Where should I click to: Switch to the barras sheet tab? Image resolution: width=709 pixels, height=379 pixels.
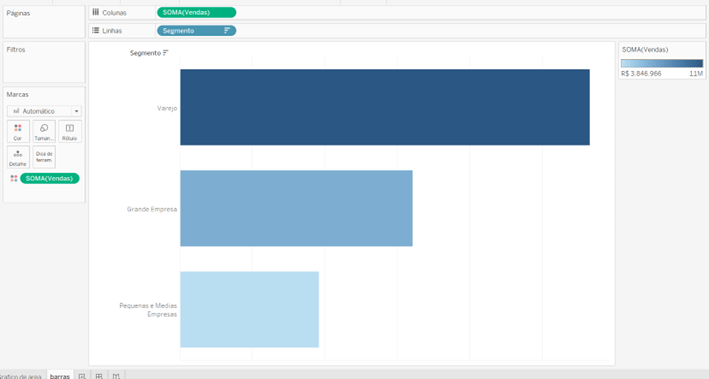coord(60,375)
